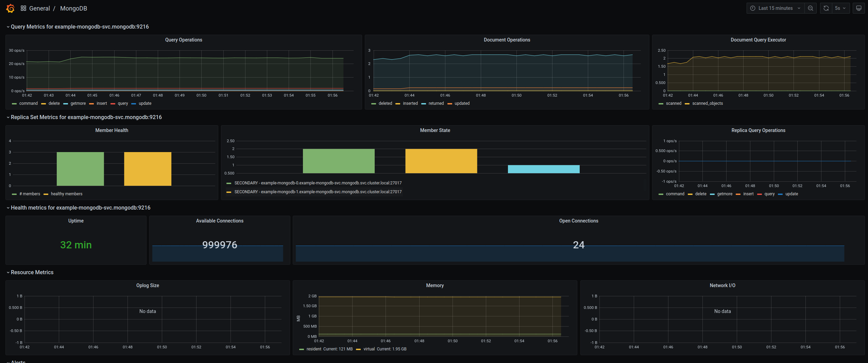This screenshot has height=363, width=868.
Task: Open the Last 15 minutes time range dropdown
Action: pos(776,8)
